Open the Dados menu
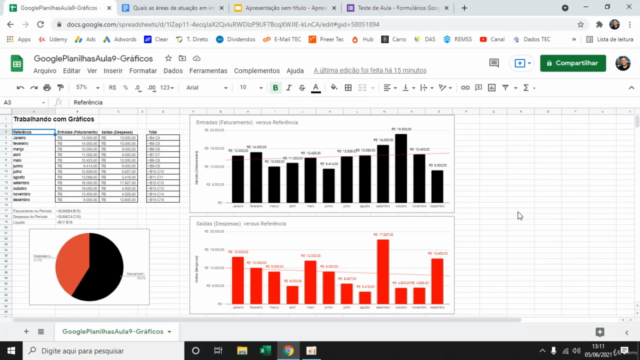This screenshot has width=640, height=360. point(173,71)
